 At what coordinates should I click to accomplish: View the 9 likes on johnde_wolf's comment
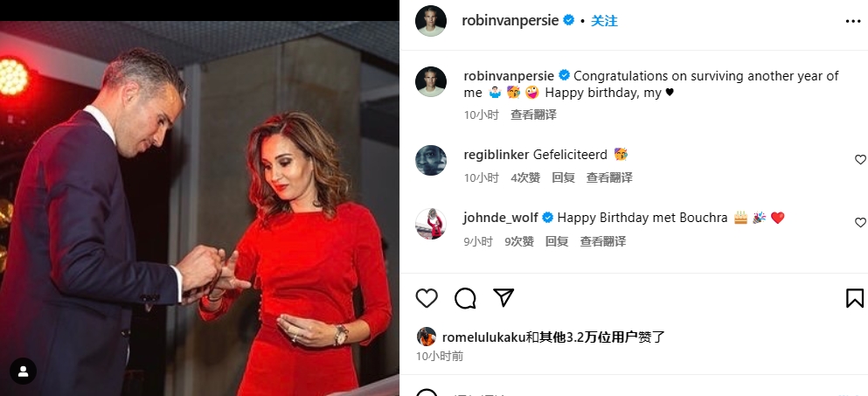point(518,241)
